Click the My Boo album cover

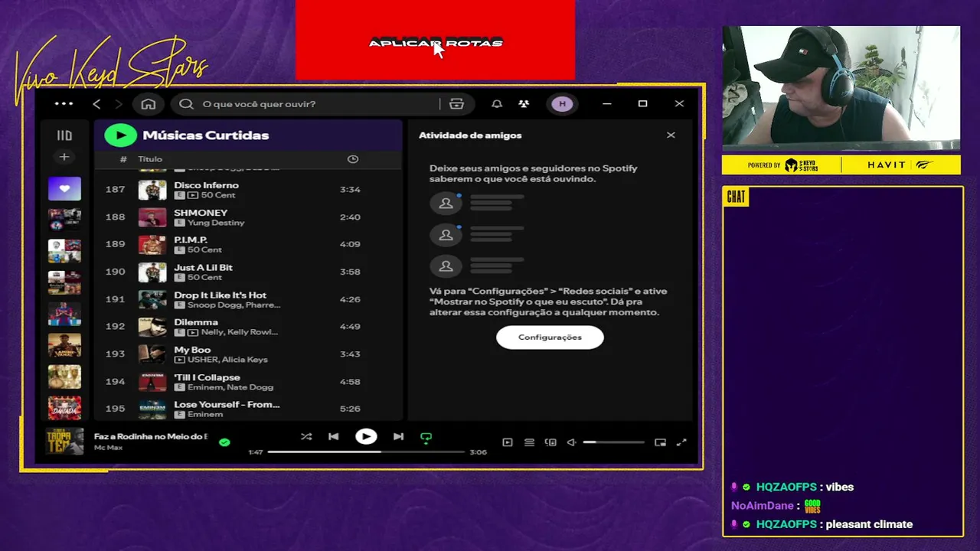coord(152,354)
